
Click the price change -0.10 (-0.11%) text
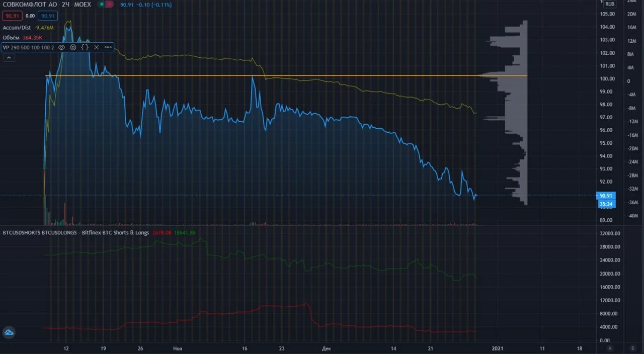click(153, 5)
